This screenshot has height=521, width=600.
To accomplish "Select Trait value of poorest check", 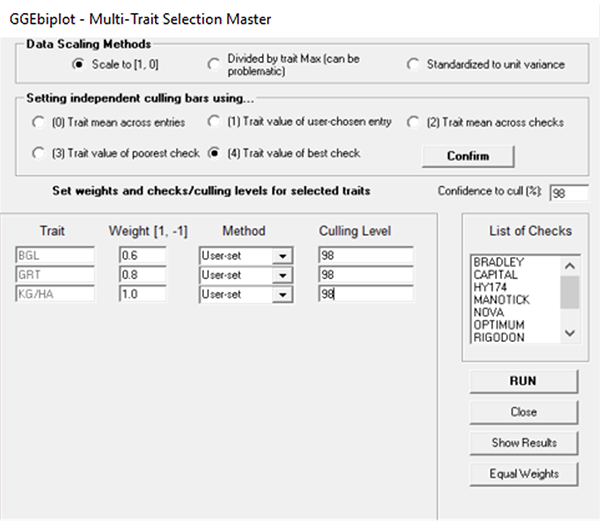I will tap(38, 154).
